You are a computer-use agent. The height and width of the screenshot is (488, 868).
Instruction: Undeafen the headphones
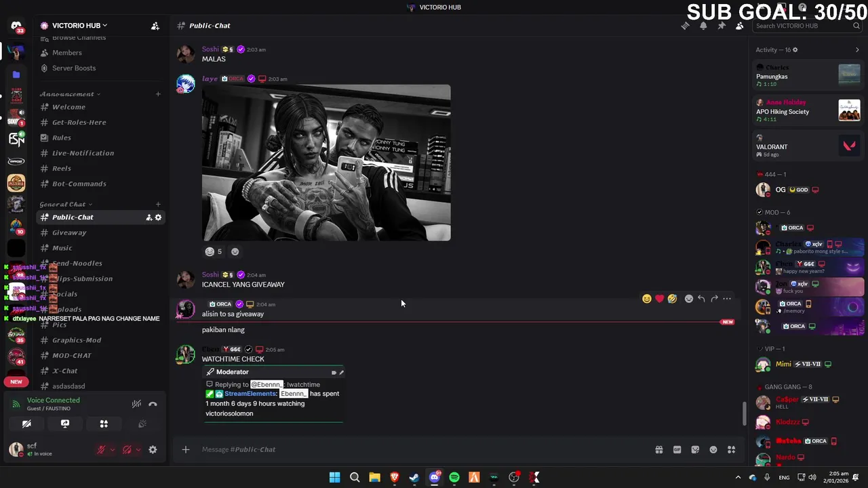(x=127, y=449)
